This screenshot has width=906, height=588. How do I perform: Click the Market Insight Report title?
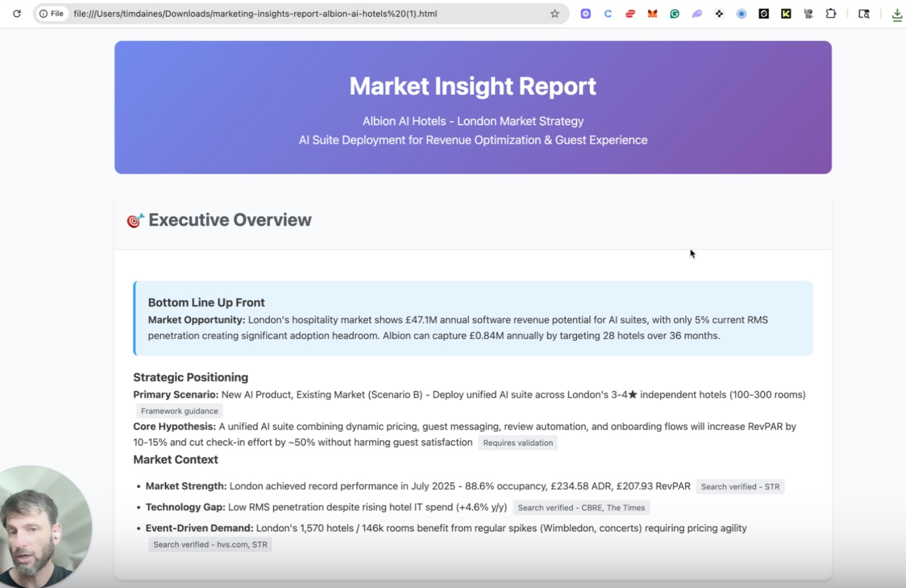tap(473, 86)
